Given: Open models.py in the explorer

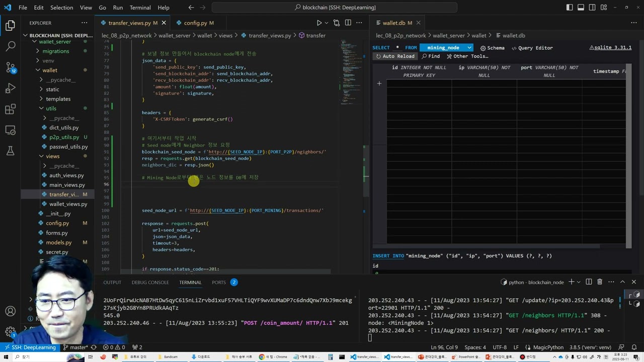Looking at the screenshot, I should (x=59, y=242).
